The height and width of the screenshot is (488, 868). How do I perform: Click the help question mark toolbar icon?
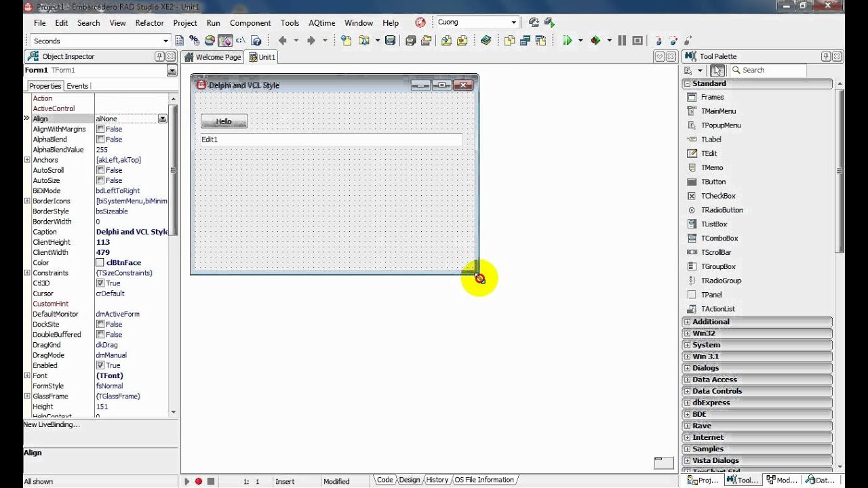click(x=256, y=41)
